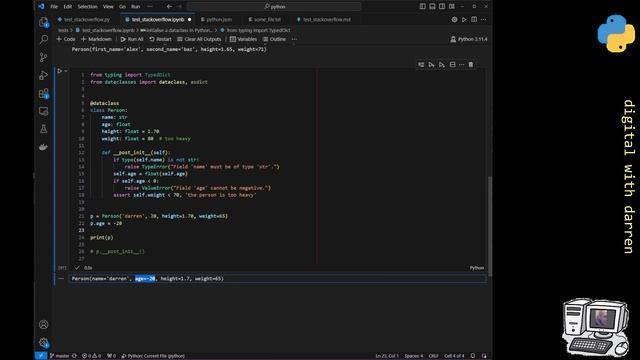This screenshot has height=360, width=640.
Task: Open the Manage gear in the activity bar
Action: tap(43, 342)
